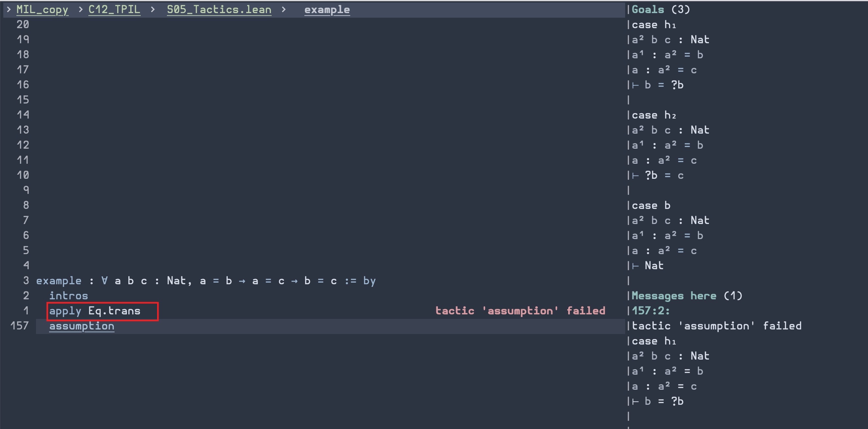This screenshot has height=429, width=868.
Task: Click relative line number 1 in gutter
Action: [x=26, y=311]
